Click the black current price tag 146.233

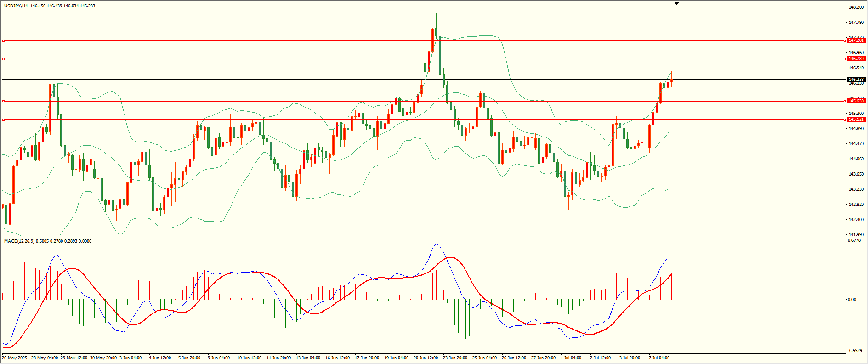click(856, 80)
